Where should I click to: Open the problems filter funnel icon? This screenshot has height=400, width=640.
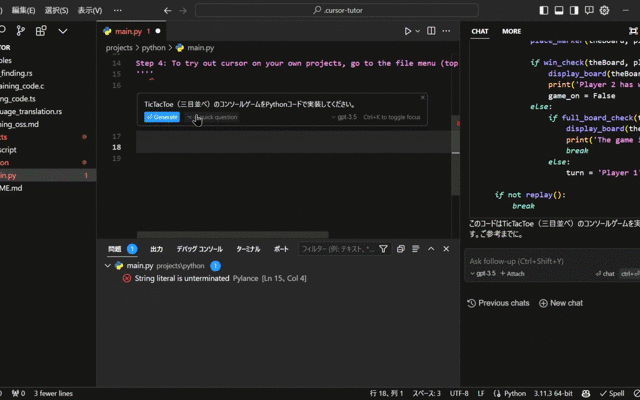pos(383,249)
